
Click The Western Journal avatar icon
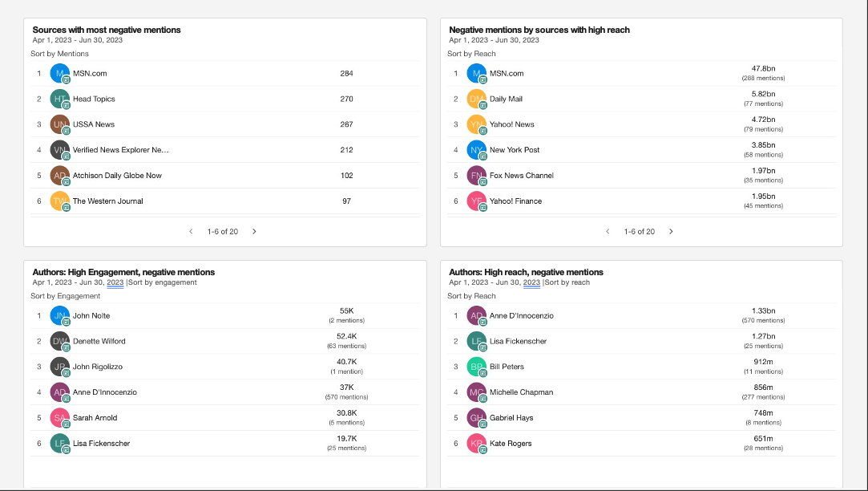tap(60, 201)
